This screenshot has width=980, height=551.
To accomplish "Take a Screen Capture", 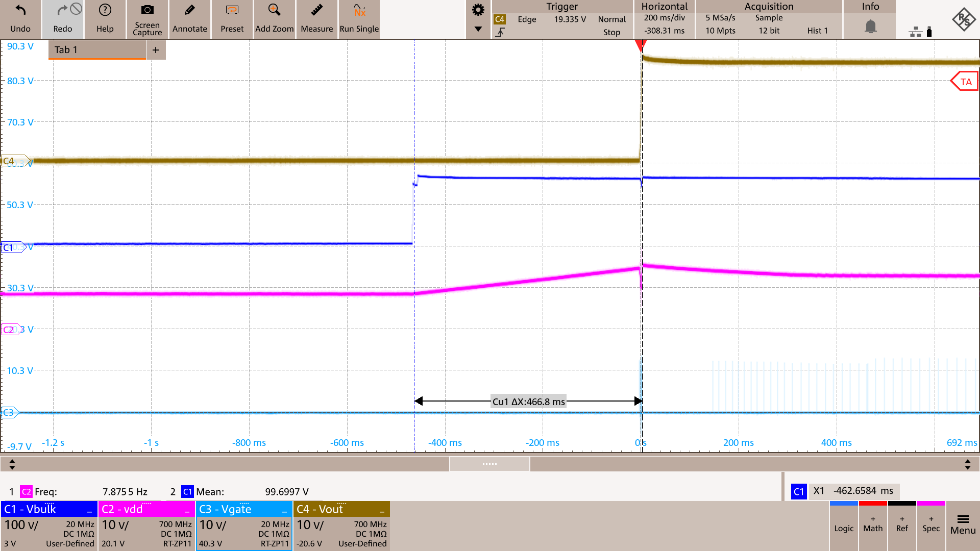I will click(147, 19).
